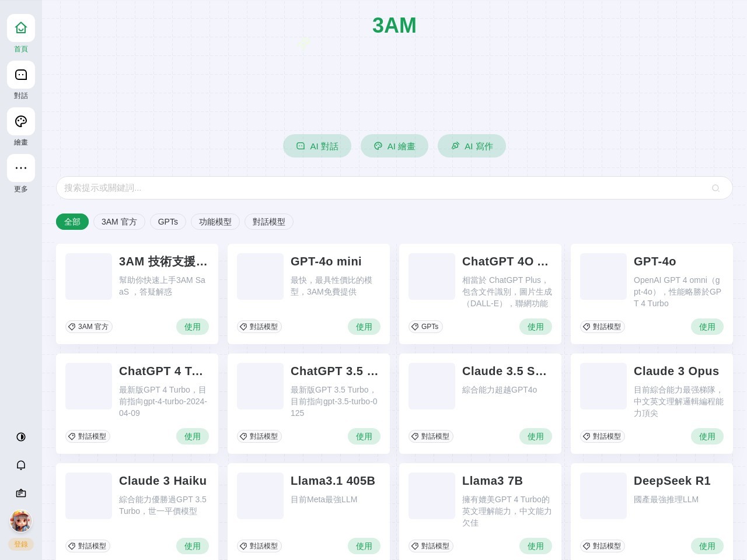Open the Claude 3.5 S... card title
The width and height of the screenshot is (747, 560).
(504, 371)
